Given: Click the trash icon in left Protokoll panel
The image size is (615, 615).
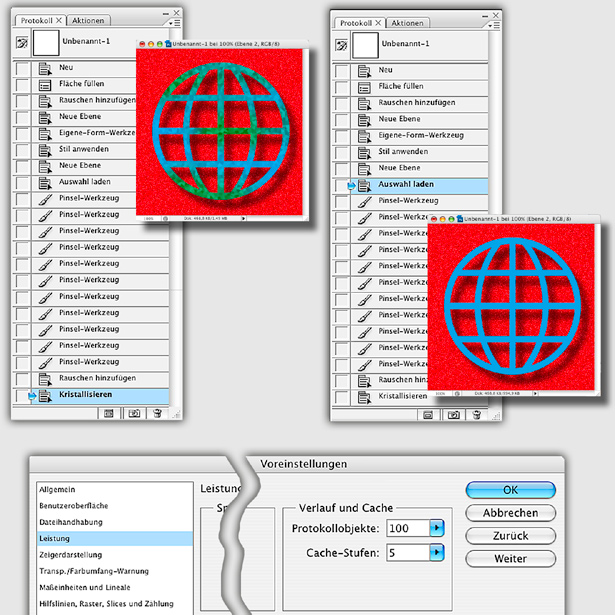Looking at the screenshot, I should click(157, 413).
